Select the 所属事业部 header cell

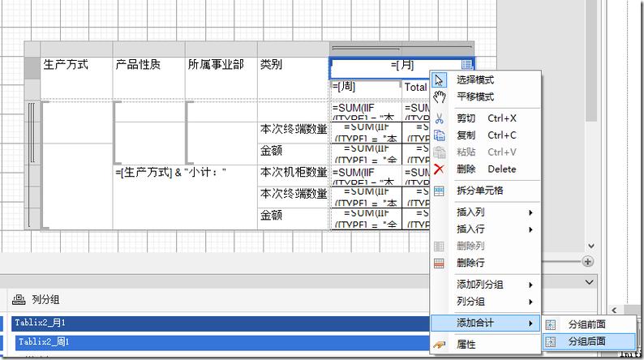[221, 78]
